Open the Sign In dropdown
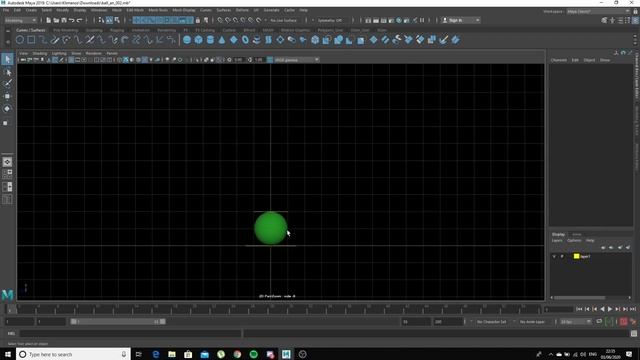Image resolution: width=640 pixels, height=360 pixels. coord(461,20)
